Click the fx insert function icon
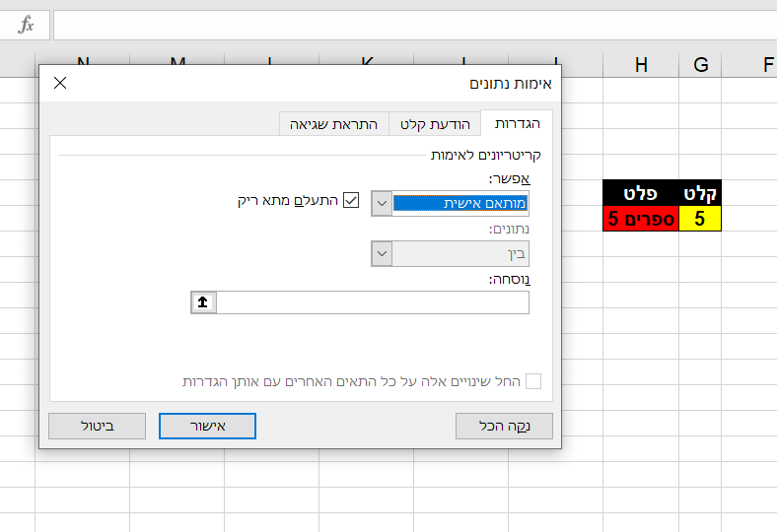 click(x=26, y=25)
